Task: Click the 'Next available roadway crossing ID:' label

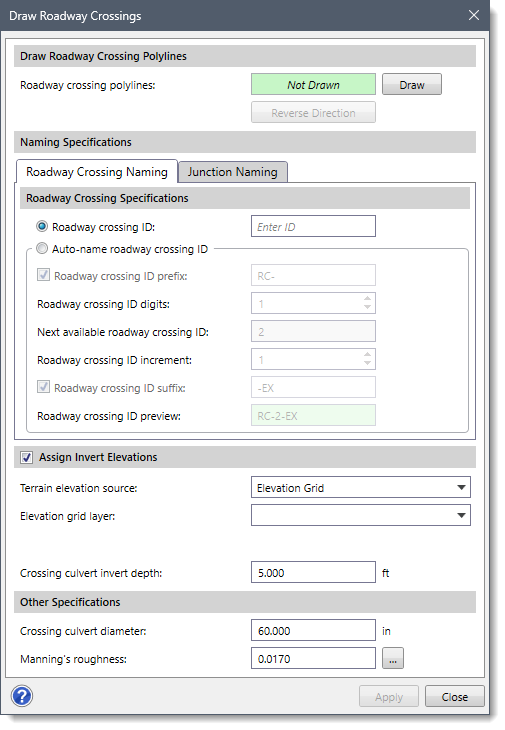Action: (123, 332)
